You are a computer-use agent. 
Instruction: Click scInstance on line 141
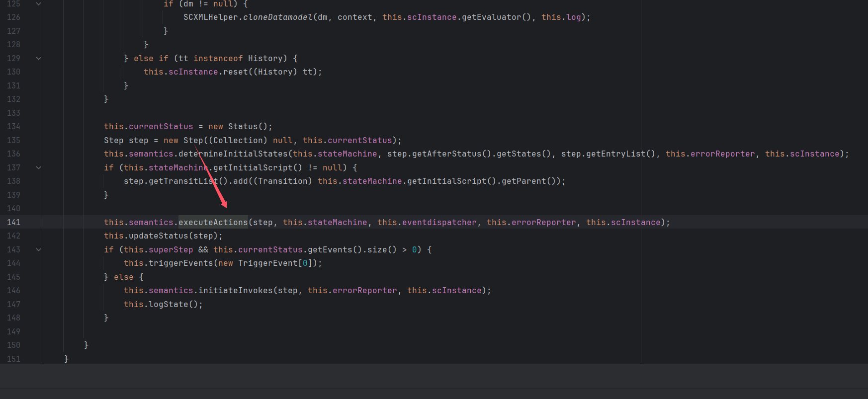(636, 222)
